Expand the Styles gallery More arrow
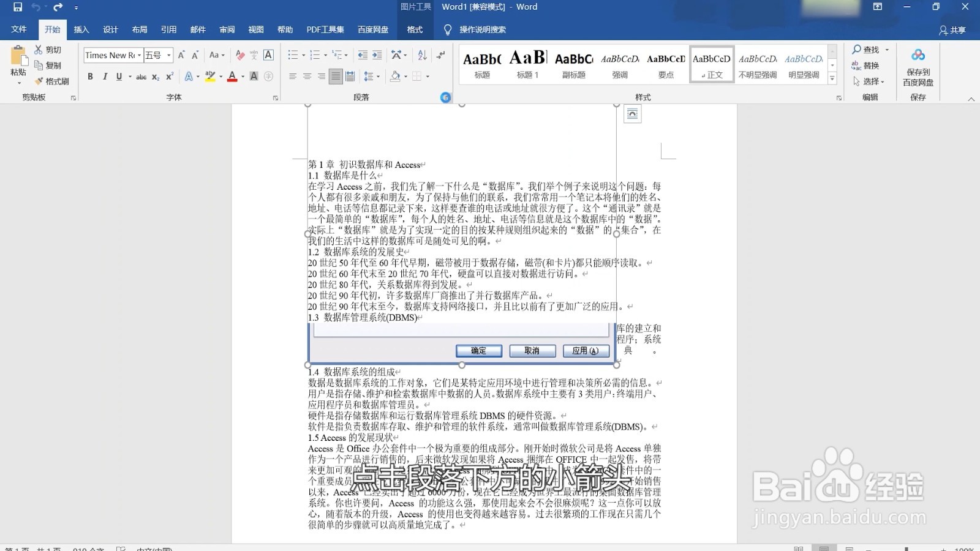980x551 pixels. pos(832,78)
